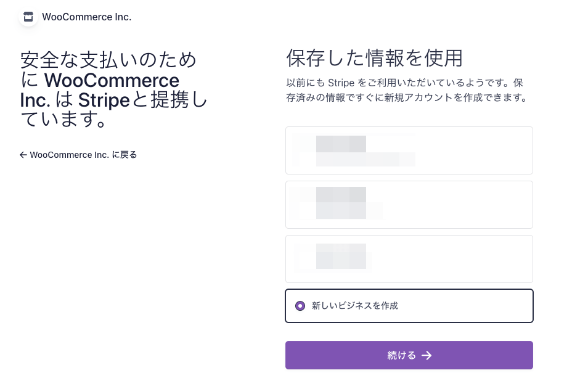Click the 以前にも Stripe description paragraph
The image size is (588, 386).
[x=406, y=90]
